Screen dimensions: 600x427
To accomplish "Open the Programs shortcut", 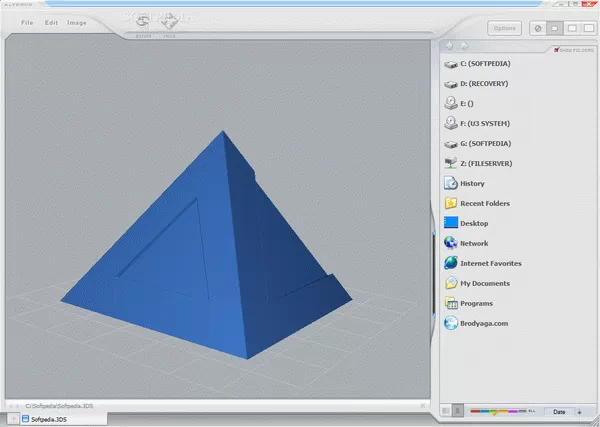I will (476, 303).
